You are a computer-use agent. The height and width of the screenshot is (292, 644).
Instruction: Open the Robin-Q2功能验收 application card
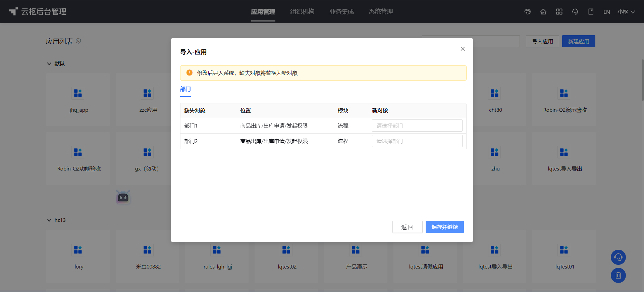[x=78, y=158]
